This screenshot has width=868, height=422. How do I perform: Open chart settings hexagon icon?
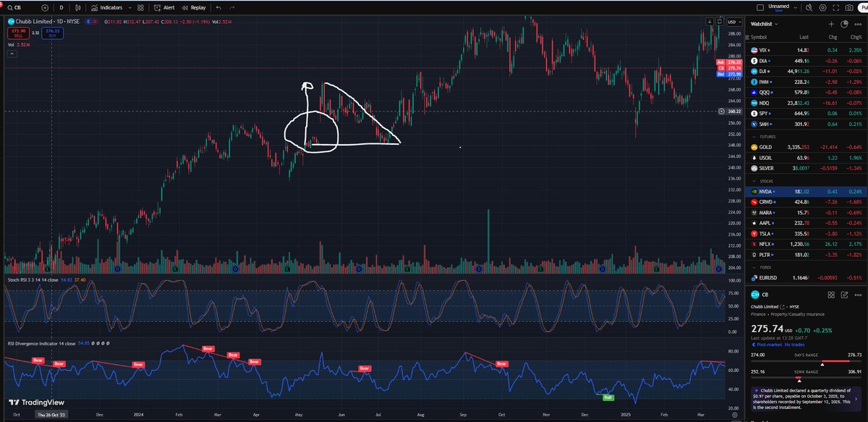point(822,7)
